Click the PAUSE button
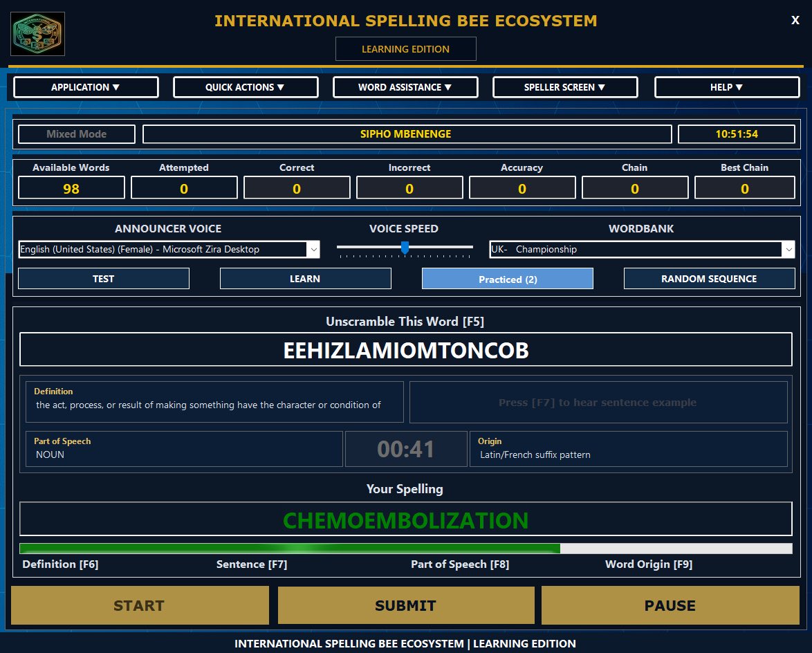The image size is (812, 653). (670, 605)
